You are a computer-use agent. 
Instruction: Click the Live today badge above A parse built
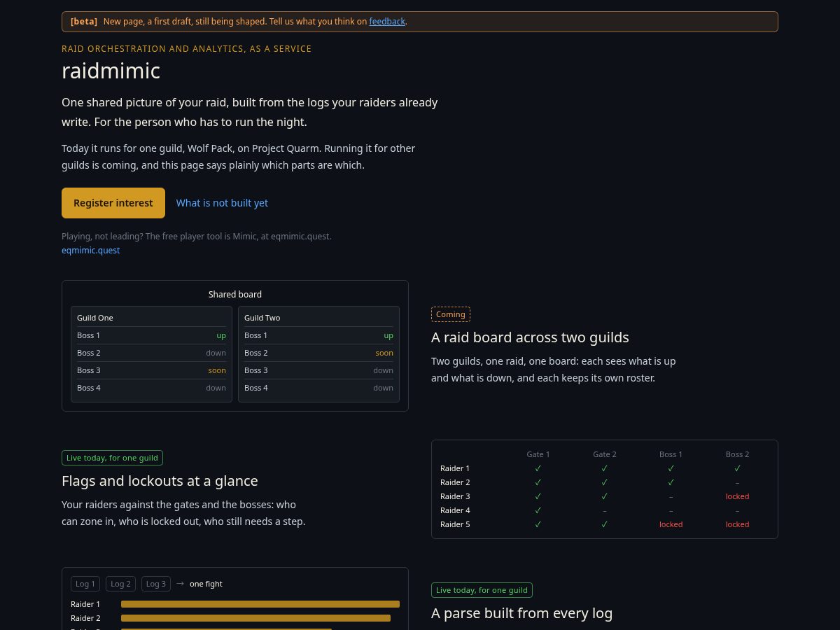[x=482, y=590]
